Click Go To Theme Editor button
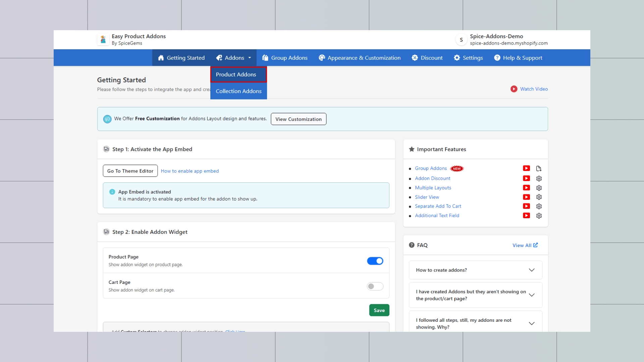 [130, 171]
